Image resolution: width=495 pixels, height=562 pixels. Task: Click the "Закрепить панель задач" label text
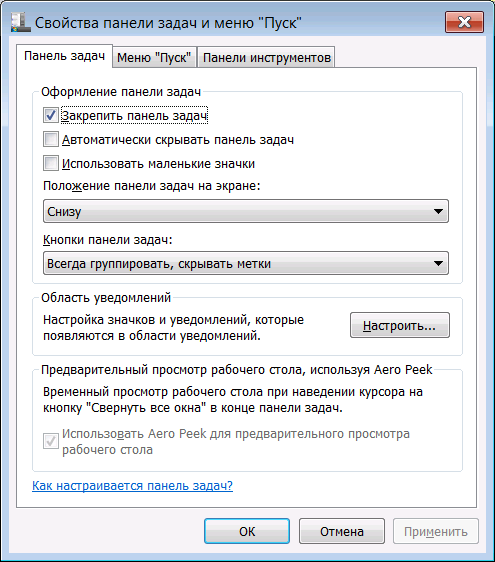(134, 116)
